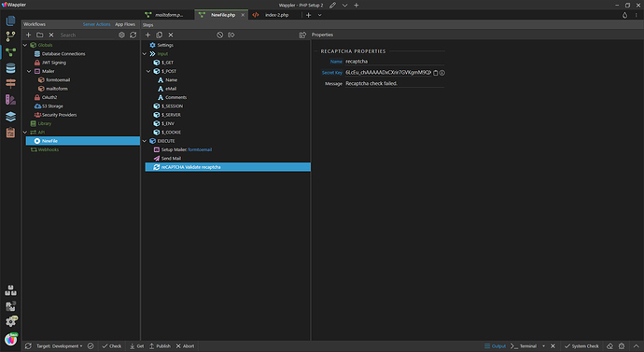Viewport: 644px width, 352px height.
Task: Open the File Manager sidebar icon
Action: pos(10,21)
